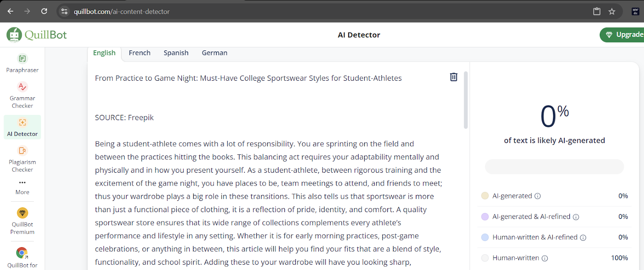Delete text with the trash icon
The height and width of the screenshot is (270, 644).
click(x=454, y=77)
